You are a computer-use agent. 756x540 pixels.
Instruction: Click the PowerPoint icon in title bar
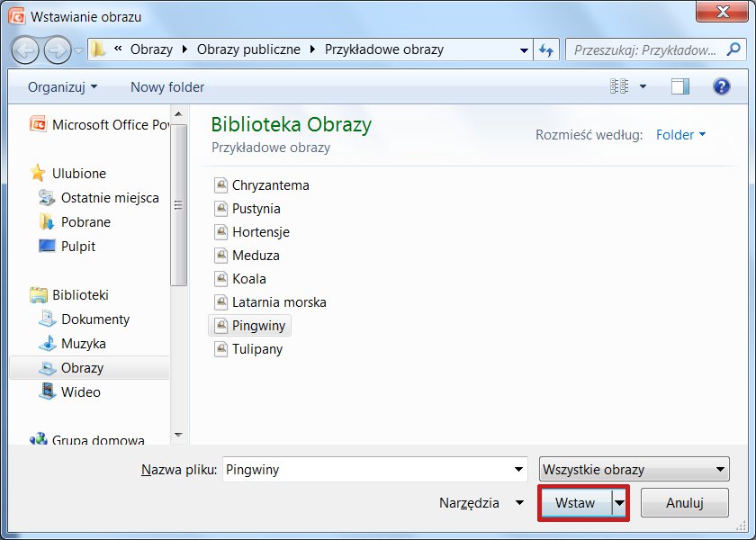[x=16, y=16]
